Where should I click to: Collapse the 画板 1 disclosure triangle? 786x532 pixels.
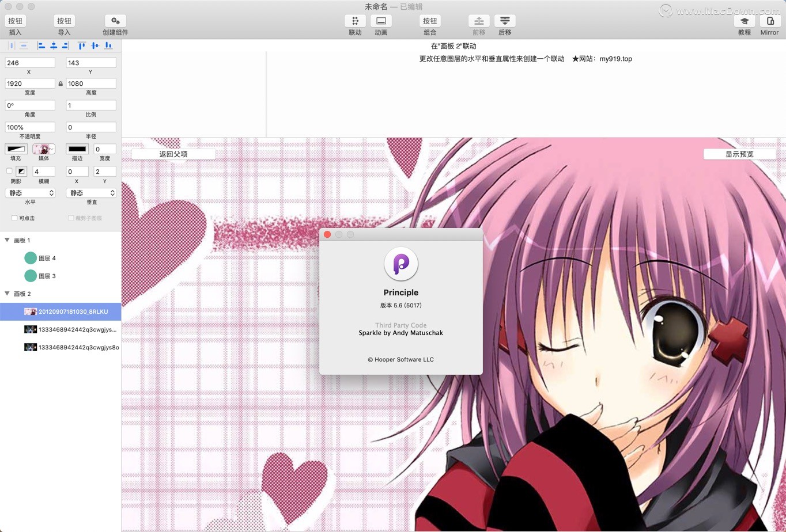7,240
